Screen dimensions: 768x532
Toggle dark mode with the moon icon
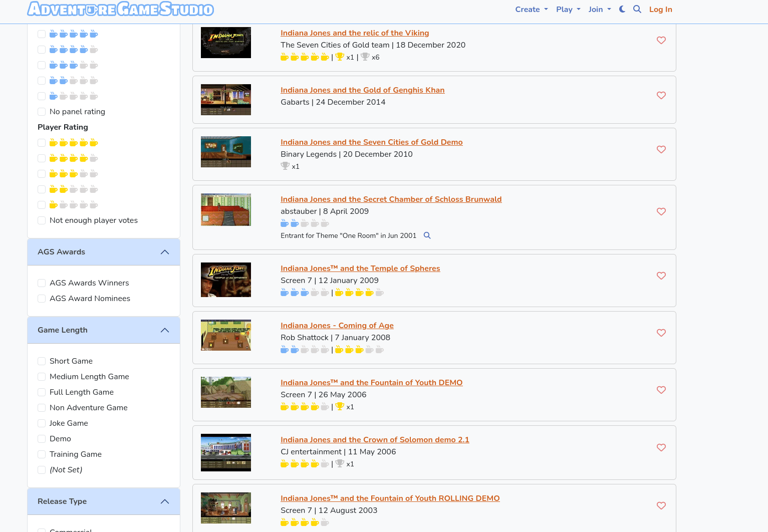(622, 9)
